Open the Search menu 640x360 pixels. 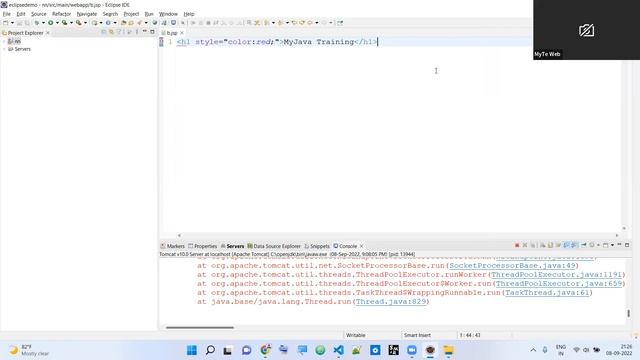[110, 14]
